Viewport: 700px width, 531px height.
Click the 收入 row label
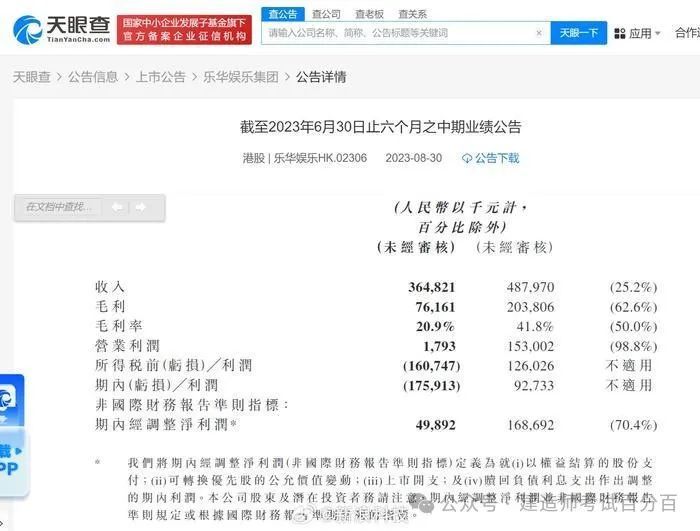click(110, 287)
